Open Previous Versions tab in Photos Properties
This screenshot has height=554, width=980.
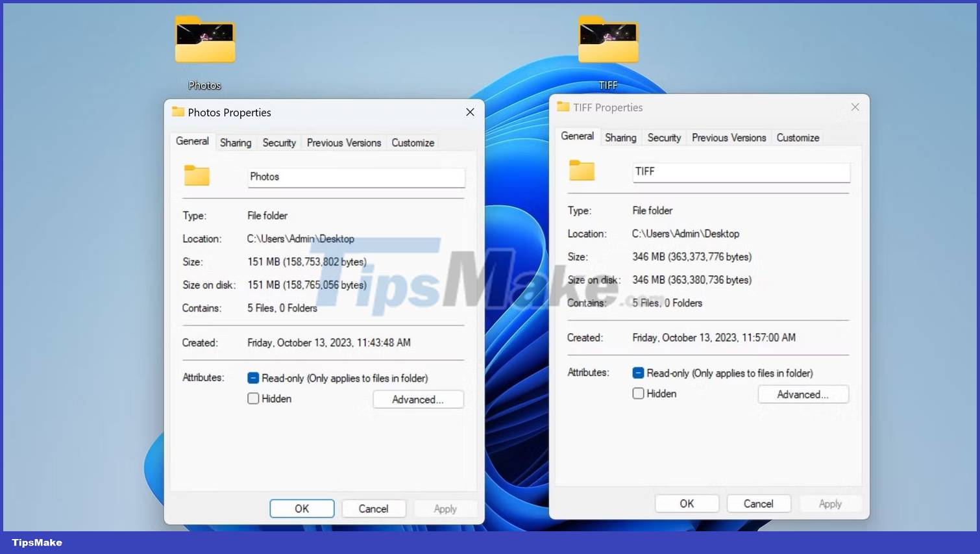coord(343,143)
